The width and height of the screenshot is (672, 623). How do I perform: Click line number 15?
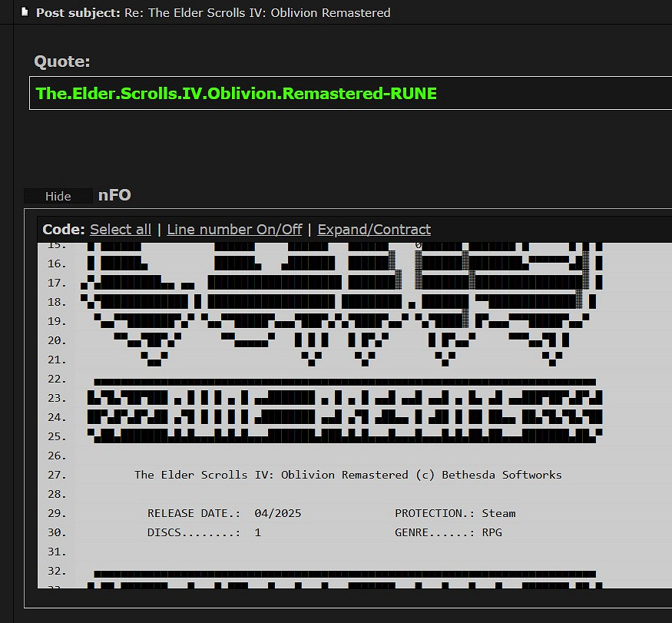(56, 245)
